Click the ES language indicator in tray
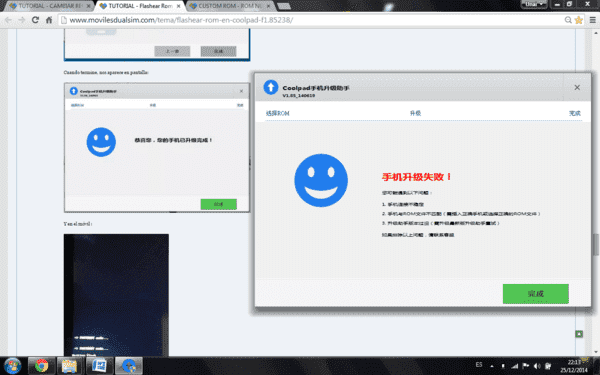Image resolution: width=600 pixels, height=375 pixels. click(479, 365)
